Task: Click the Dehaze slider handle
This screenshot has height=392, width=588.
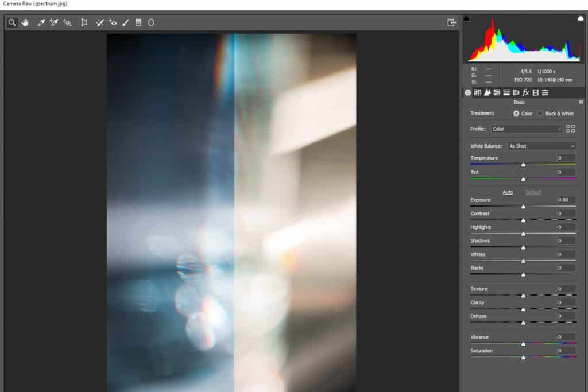Action: (x=524, y=323)
